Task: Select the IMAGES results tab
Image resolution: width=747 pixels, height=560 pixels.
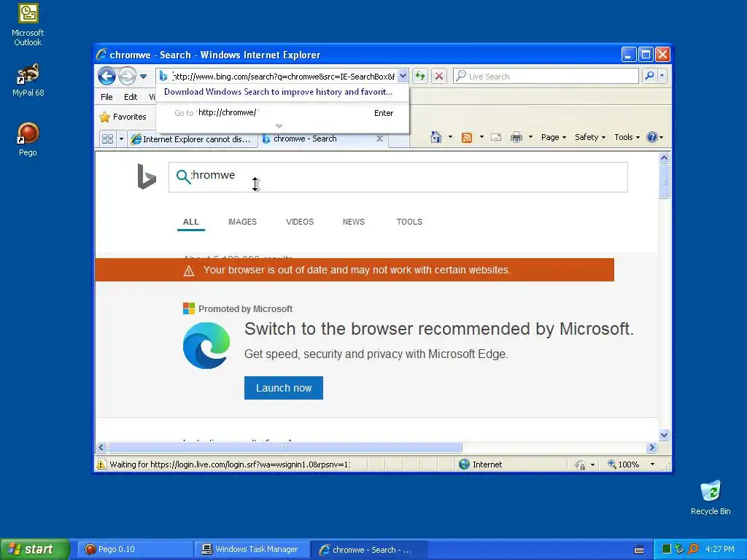Action: 242,222
